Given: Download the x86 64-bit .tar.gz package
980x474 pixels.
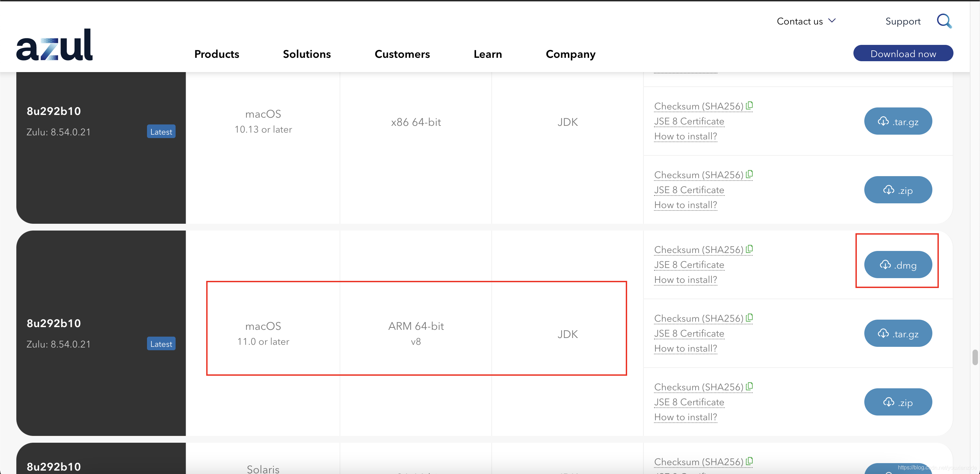Looking at the screenshot, I should pyautogui.click(x=898, y=121).
